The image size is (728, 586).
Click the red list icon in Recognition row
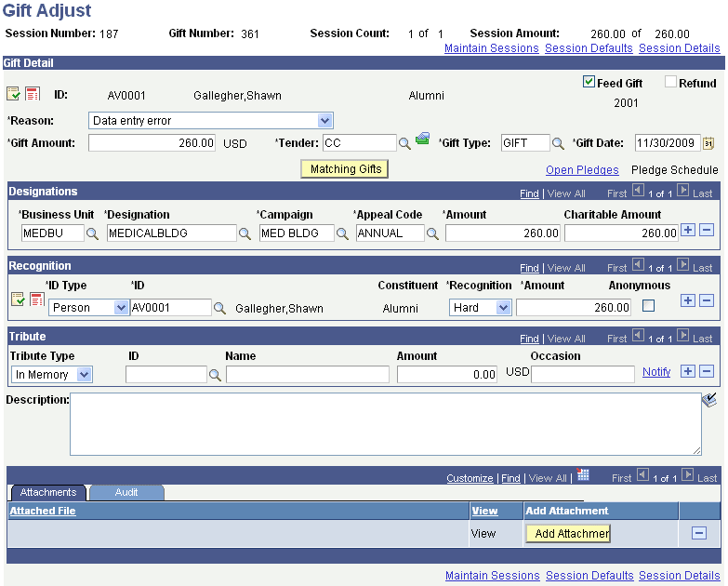click(36, 299)
